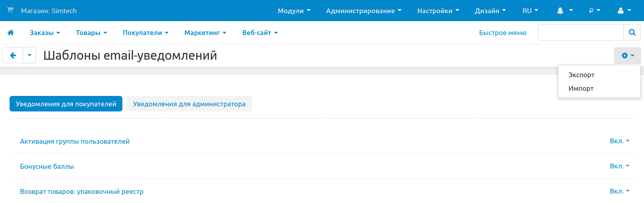Open the notifications bell menu
This screenshot has height=203, width=644.
click(564, 11)
